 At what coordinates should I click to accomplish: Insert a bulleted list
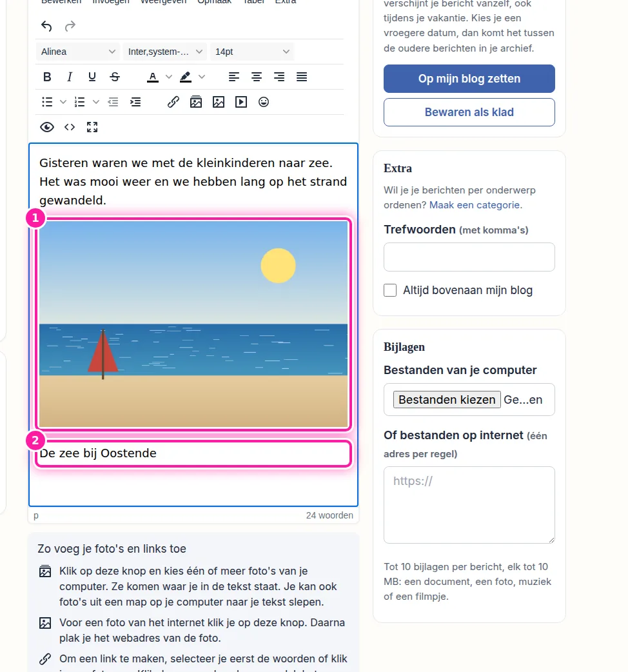pos(47,102)
